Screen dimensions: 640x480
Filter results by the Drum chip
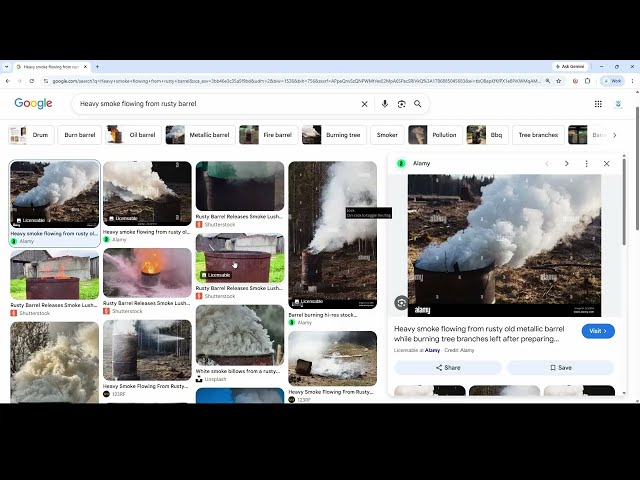31,135
